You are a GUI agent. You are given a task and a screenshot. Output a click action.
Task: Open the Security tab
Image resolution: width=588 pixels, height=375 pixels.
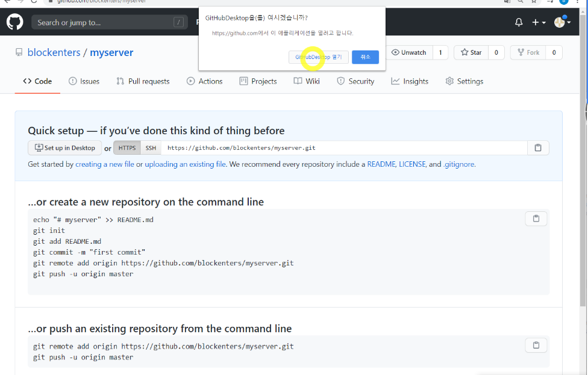coord(355,81)
